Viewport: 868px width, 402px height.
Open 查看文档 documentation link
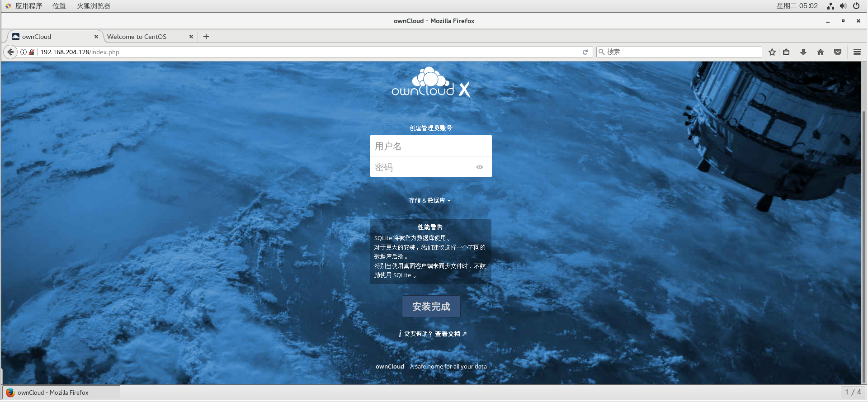tap(451, 334)
